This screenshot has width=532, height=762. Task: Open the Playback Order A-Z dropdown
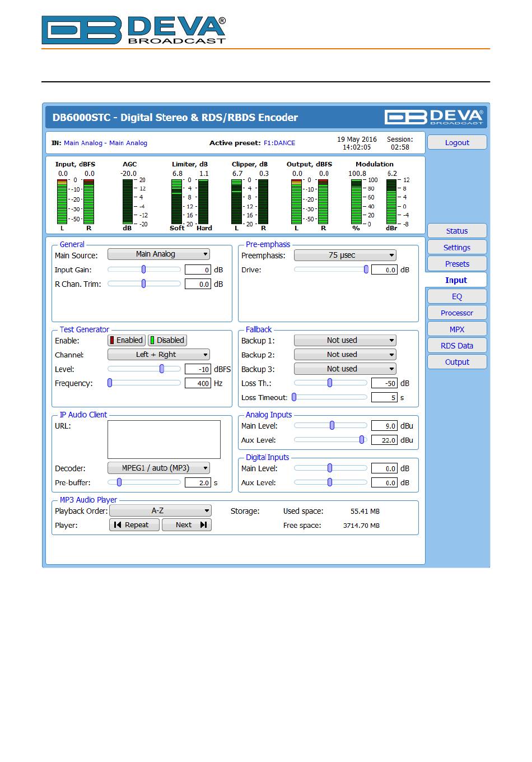pyautogui.click(x=160, y=511)
